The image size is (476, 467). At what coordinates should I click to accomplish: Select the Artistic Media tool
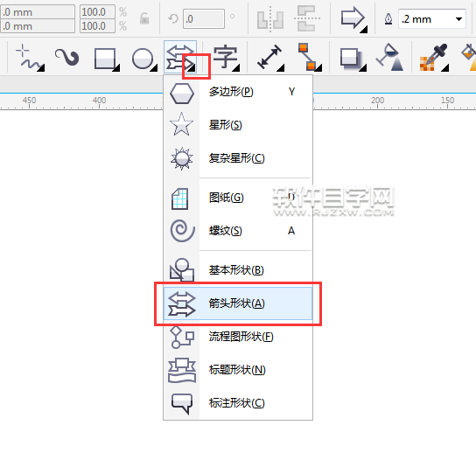click(67, 57)
